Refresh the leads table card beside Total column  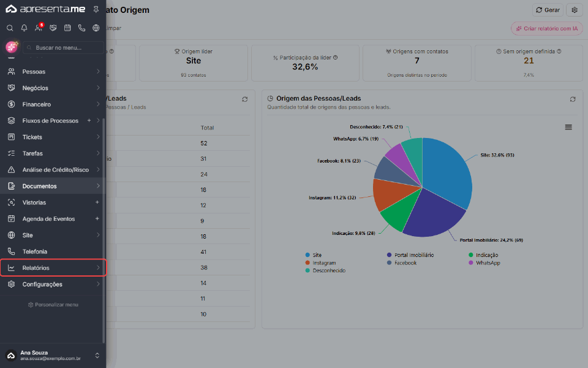click(x=245, y=99)
